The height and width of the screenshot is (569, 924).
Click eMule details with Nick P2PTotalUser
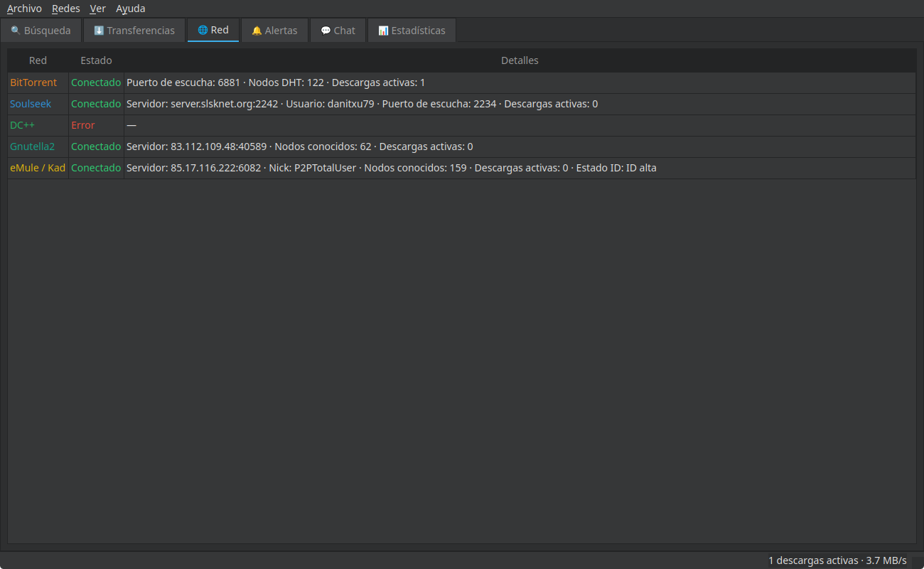coord(520,168)
